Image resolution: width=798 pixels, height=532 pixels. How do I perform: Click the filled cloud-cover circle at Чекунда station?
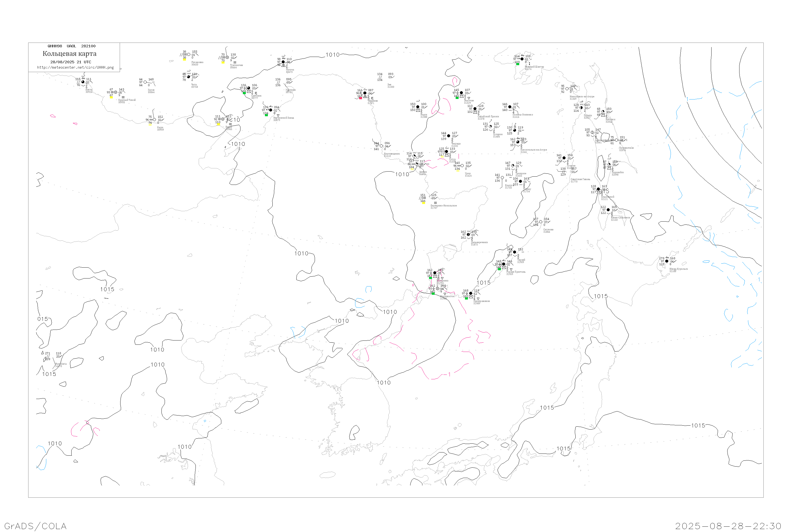point(448,136)
